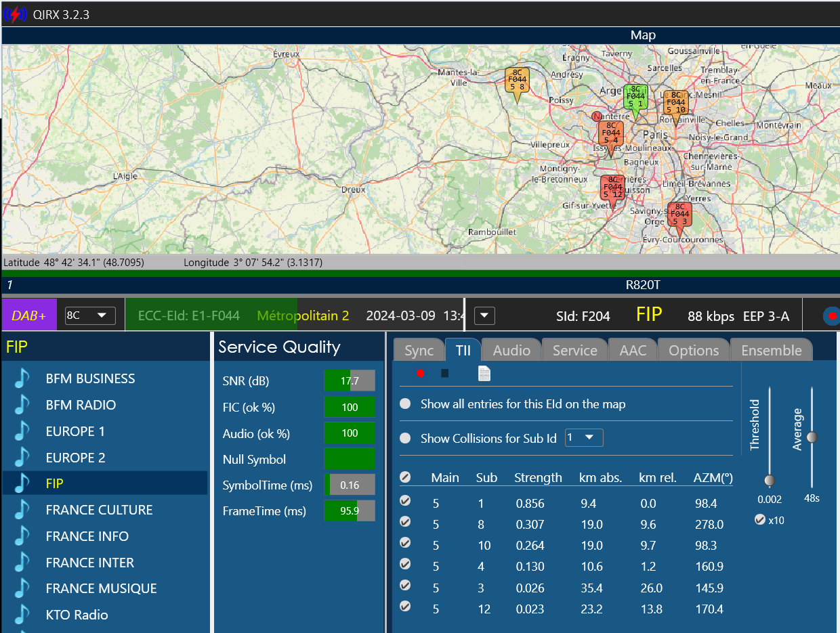The height and width of the screenshot is (633, 840).
Task: Click the red map marker labeled 5 3
Action: pos(679,217)
